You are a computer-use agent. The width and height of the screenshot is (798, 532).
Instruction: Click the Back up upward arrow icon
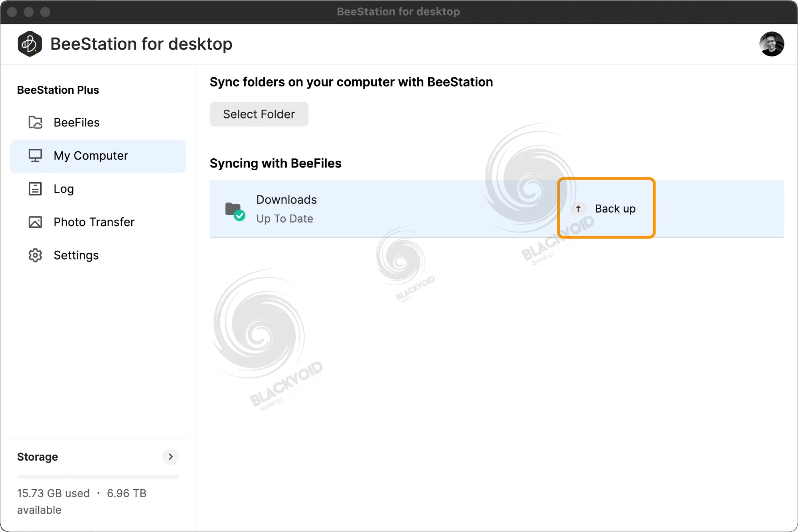[578, 209]
